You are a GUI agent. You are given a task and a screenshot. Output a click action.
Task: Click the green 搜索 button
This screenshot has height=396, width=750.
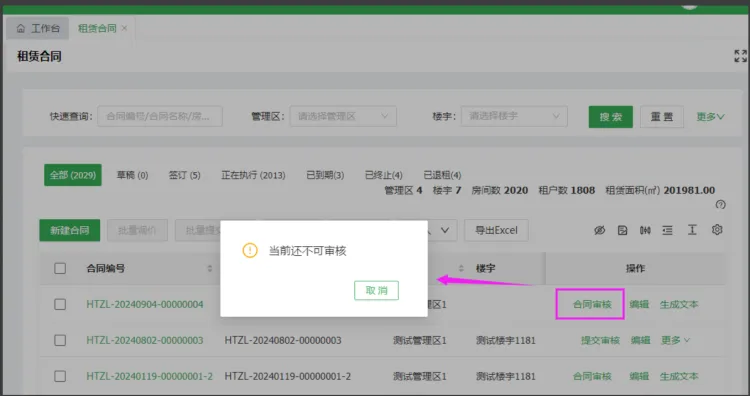[611, 117]
